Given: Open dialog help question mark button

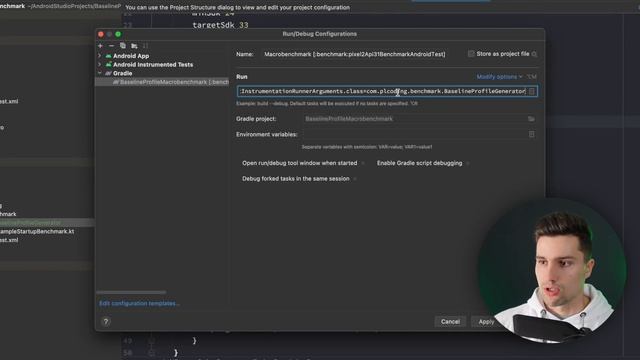Looking at the screenshot, I should [x=106, y=322].
